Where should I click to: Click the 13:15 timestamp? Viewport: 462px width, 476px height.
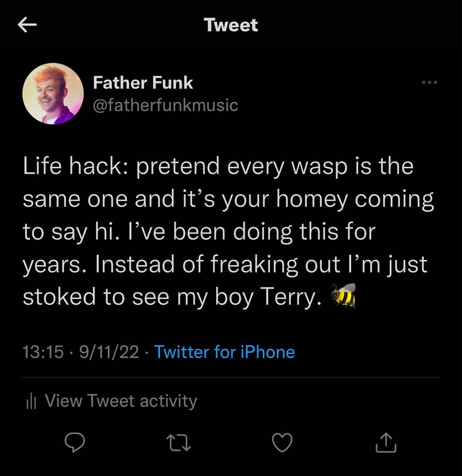coord(43,352)
